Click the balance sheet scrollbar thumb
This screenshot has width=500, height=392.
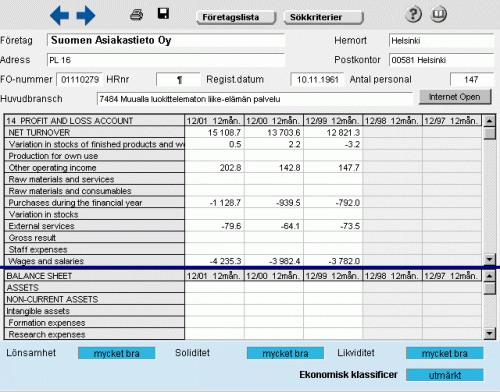489,289
